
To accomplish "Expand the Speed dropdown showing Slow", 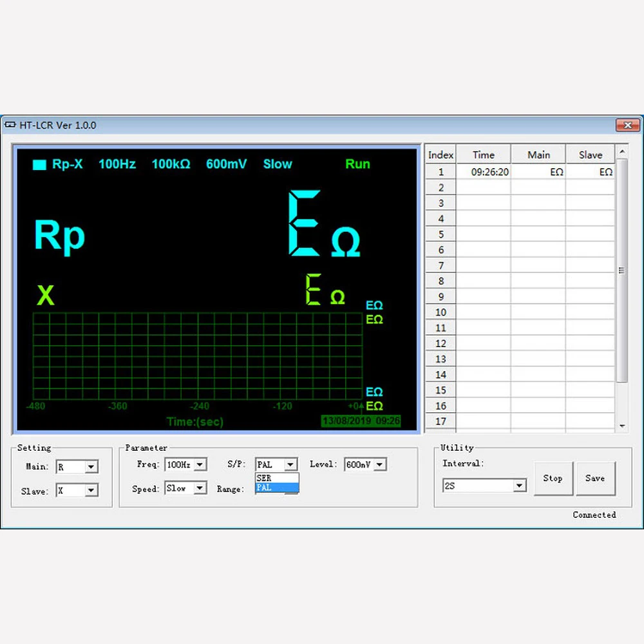I will [x=200, y=488].
